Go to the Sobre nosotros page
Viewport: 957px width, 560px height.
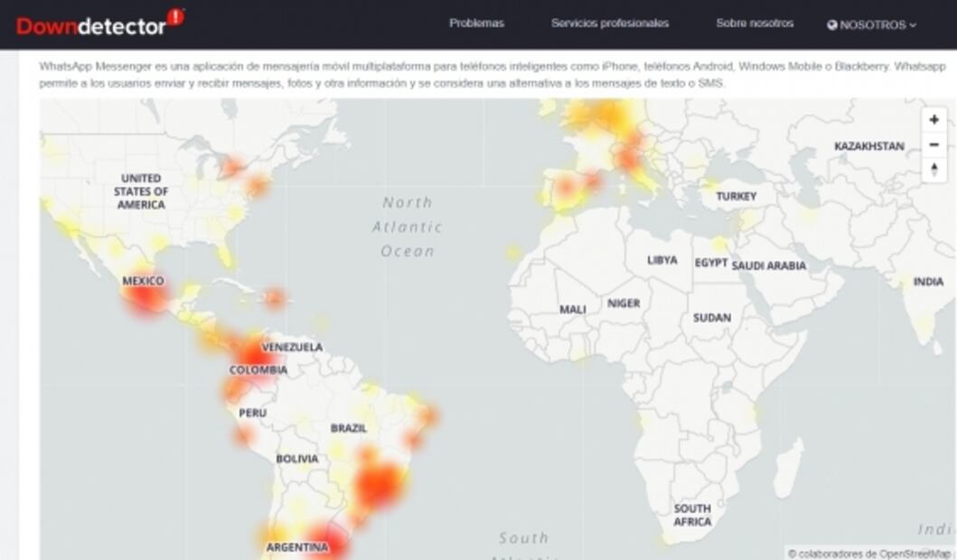755,23
